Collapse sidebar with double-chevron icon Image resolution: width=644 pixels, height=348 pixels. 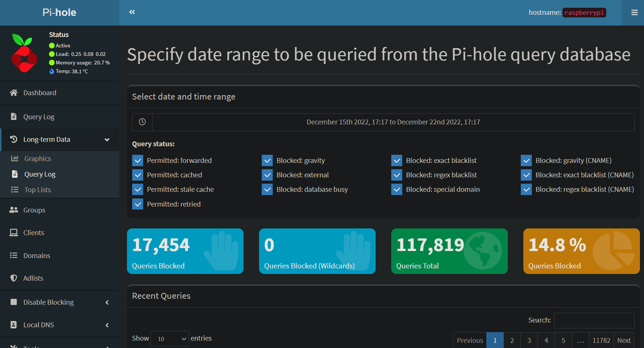point(132,12)
